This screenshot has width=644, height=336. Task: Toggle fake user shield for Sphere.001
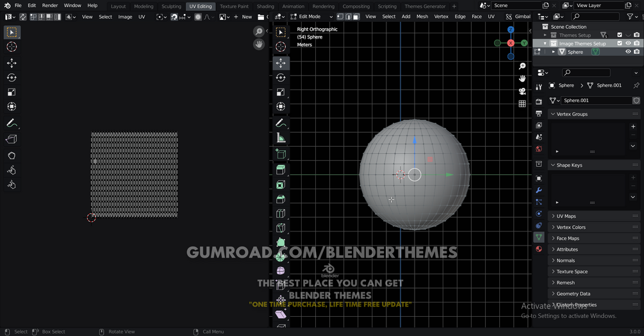(x=636, y=100)
